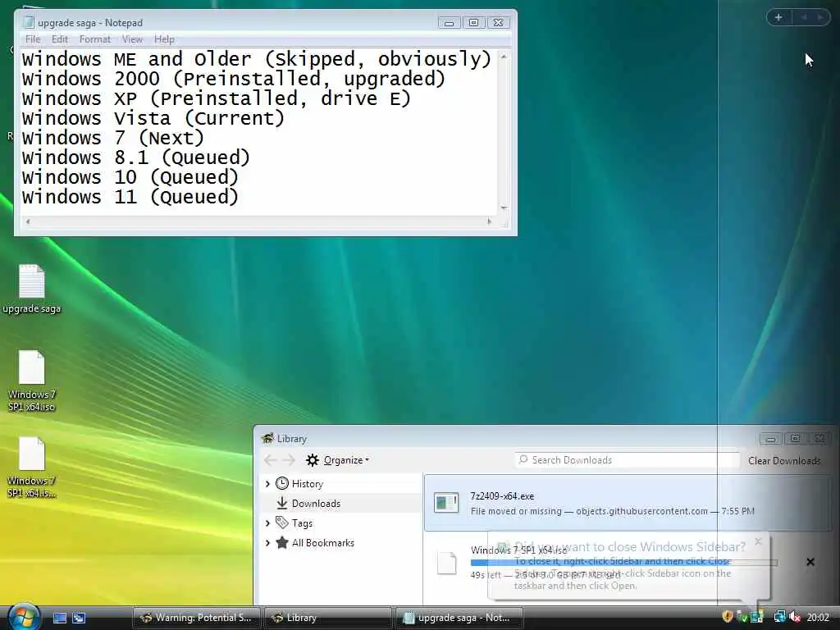Expand the History tree node
The height and width of the screenshot is (630, 840).
267,484
